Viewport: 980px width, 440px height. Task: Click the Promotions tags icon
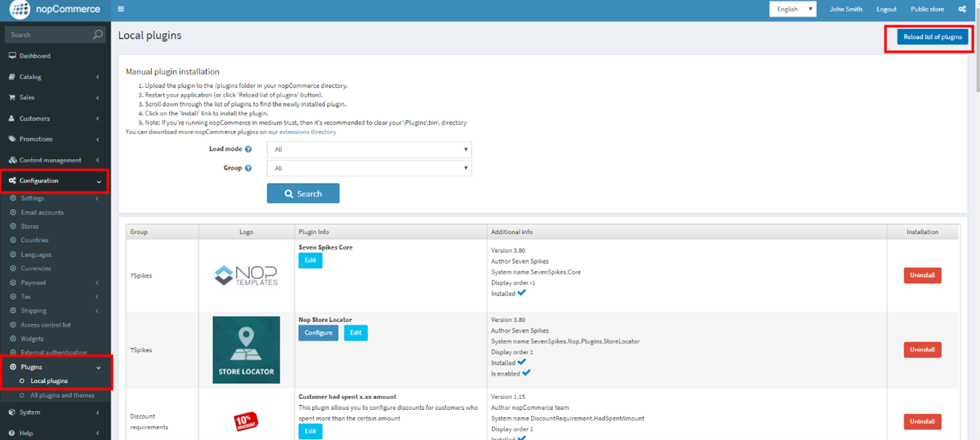12,139
